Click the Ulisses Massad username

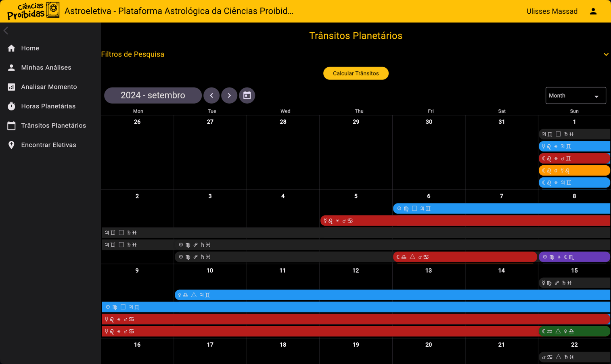(552, 11)
